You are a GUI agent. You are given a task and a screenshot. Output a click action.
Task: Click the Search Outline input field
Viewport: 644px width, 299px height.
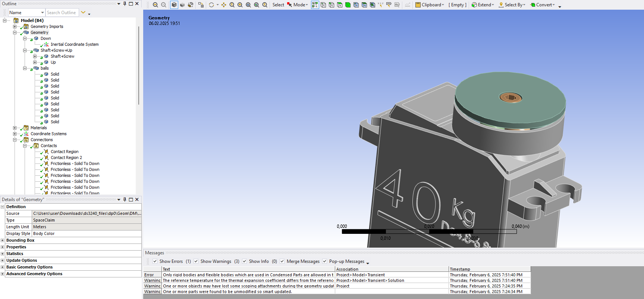(62, 13)
